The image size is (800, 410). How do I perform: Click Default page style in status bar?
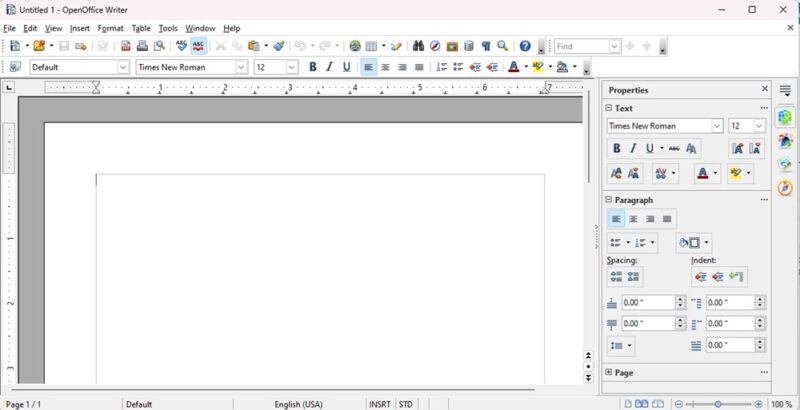139,404
